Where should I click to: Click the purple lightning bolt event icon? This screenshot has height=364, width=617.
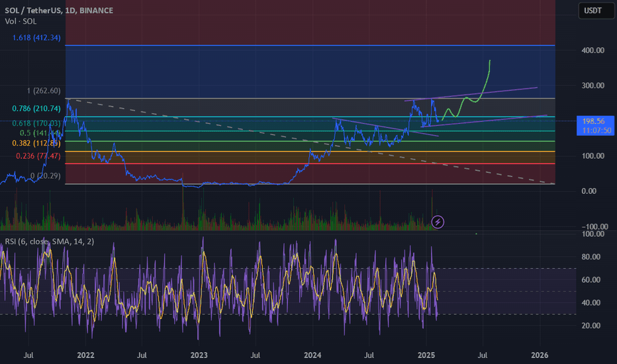pyautogui.click(x=438, y=222)
